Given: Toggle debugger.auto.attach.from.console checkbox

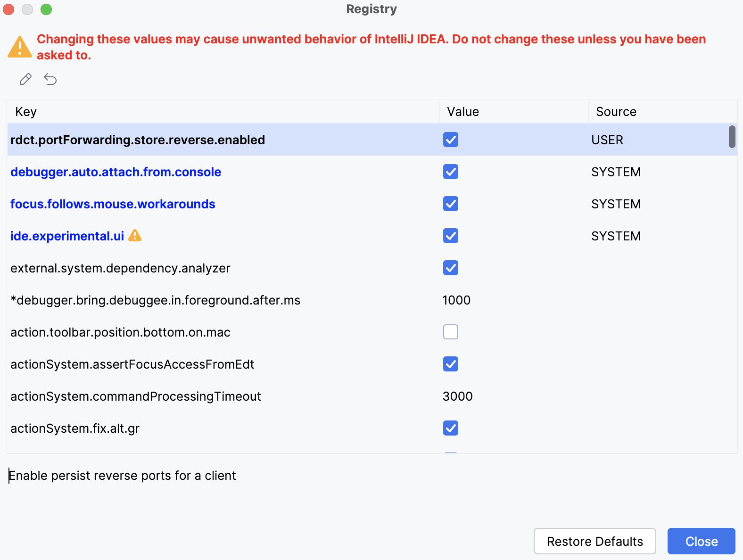Looking at the screenshot, I should pyautogui.click(x=450, y=172).
